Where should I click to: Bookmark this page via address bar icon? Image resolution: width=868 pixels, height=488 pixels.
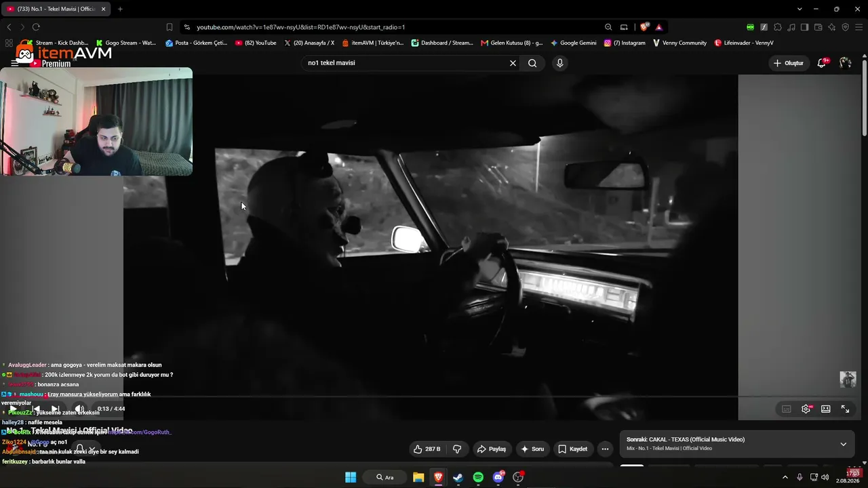170,27
